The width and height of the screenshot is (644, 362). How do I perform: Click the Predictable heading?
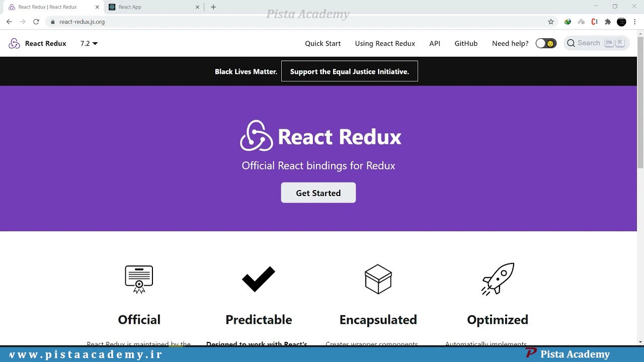[259, 320]
